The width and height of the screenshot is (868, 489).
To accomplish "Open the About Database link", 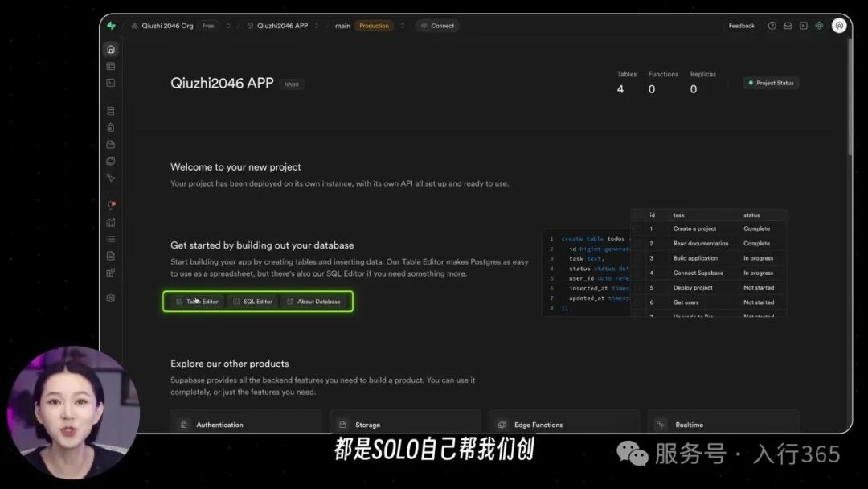I will tap(313, 302).
